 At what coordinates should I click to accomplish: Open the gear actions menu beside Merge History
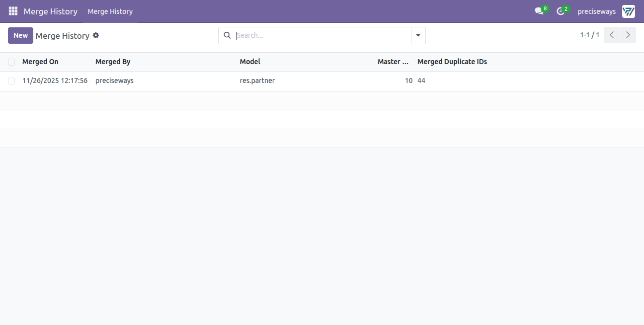pyautogui.click(x=96, y=35)
